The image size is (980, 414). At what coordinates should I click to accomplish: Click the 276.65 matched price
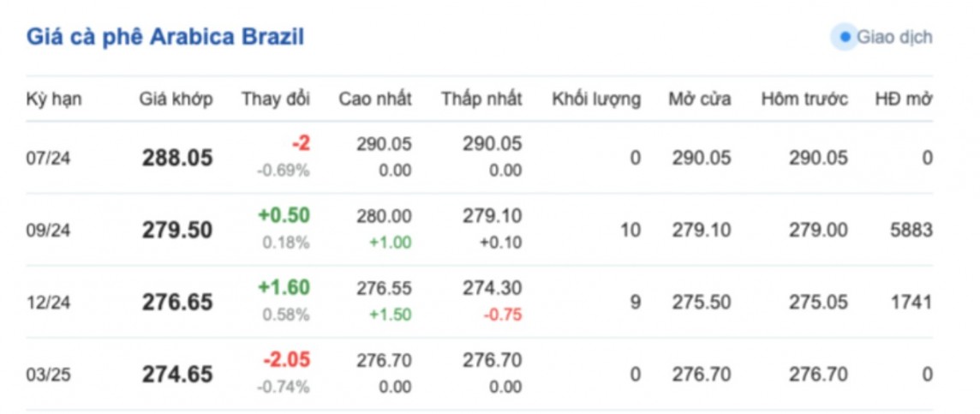176,303
